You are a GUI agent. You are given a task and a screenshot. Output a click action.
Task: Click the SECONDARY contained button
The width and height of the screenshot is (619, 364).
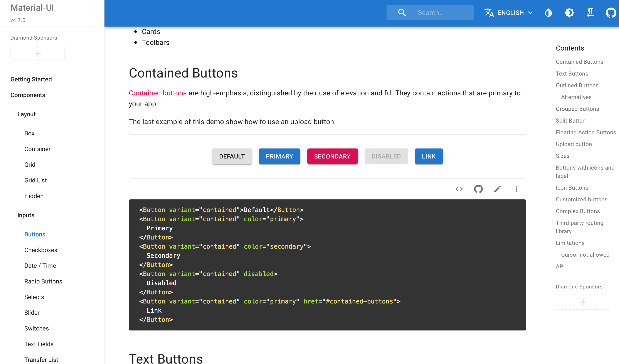[332, 157]
